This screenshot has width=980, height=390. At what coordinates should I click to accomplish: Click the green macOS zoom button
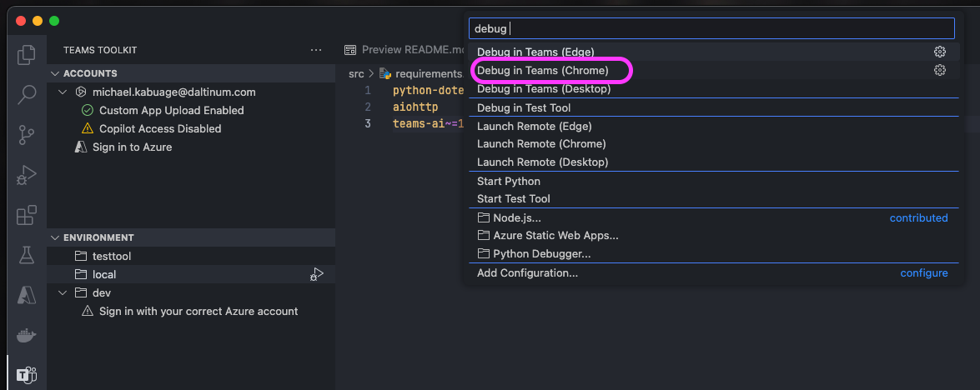[53, 21]
